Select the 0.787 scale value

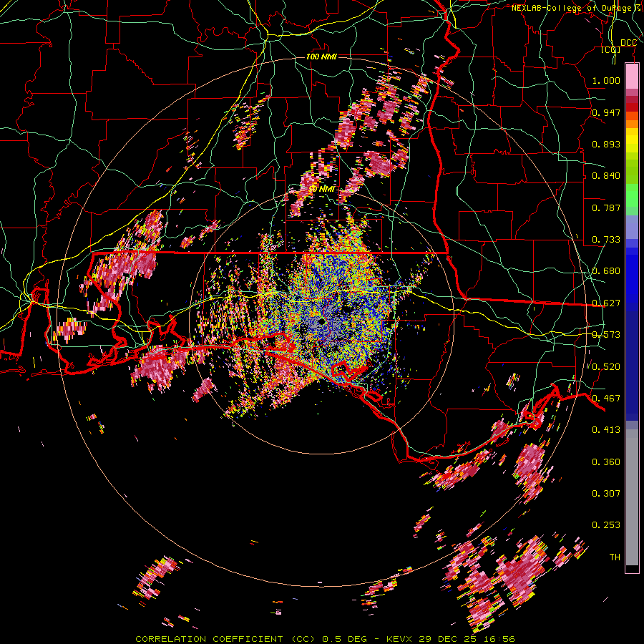pyautogui.click(x=606, y=208)
